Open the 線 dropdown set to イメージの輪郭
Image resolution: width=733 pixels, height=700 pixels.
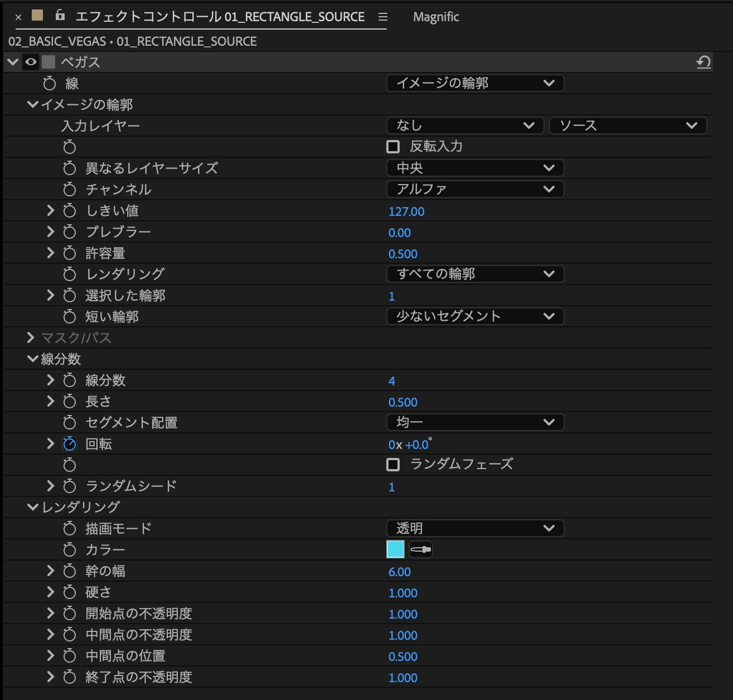[x=475, y=83]
